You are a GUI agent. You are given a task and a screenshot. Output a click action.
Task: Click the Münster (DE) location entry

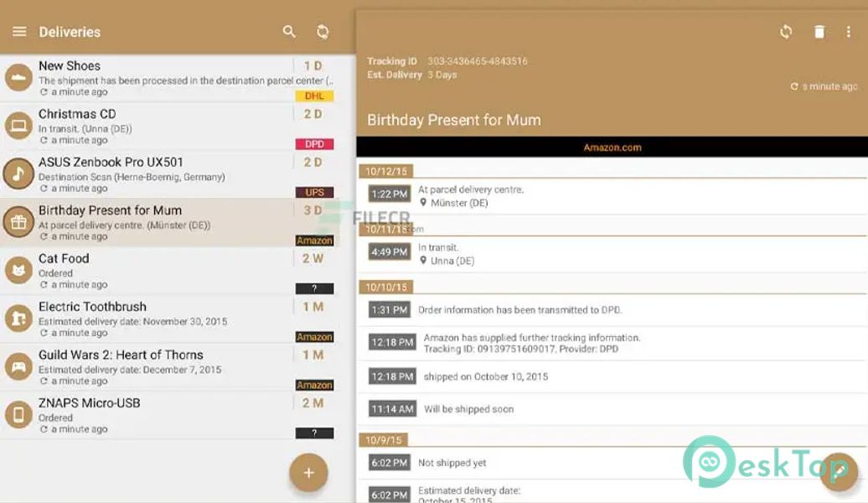[459, 203]
